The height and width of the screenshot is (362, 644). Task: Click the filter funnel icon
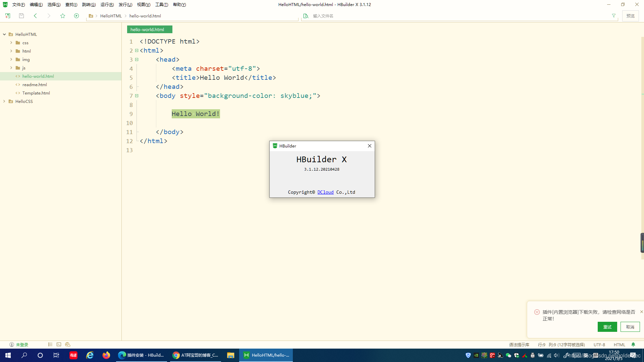(x=613, y=16)
